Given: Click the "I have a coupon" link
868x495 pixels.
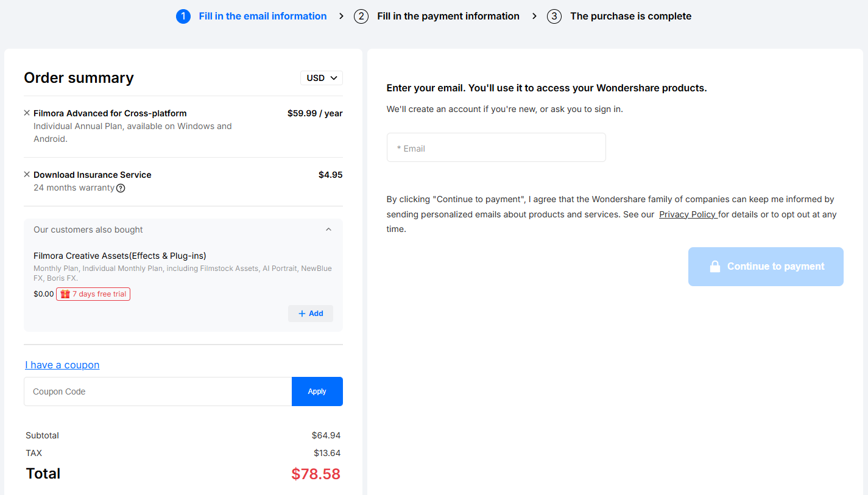Looking at the screenshot, I should [x=62, y=365].
